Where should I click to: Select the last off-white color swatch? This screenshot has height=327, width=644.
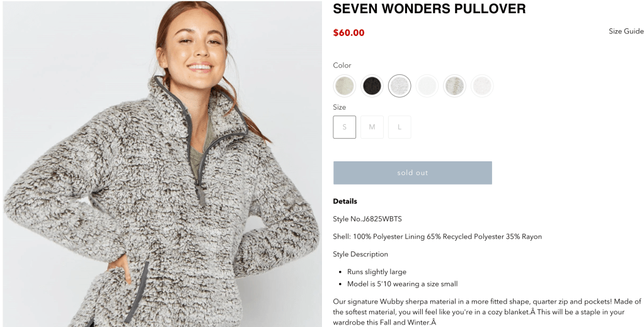pyautogui.click(x=482, y=86)
